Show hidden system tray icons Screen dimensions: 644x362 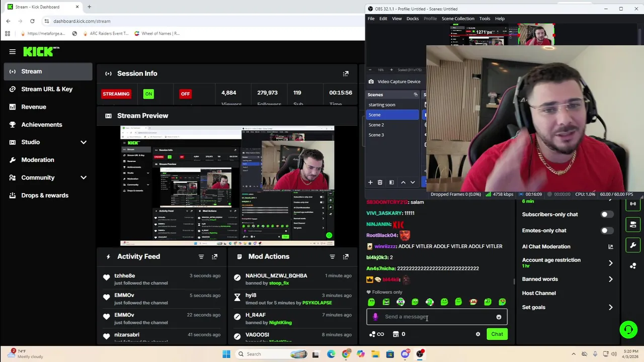[x=574, y=354]
